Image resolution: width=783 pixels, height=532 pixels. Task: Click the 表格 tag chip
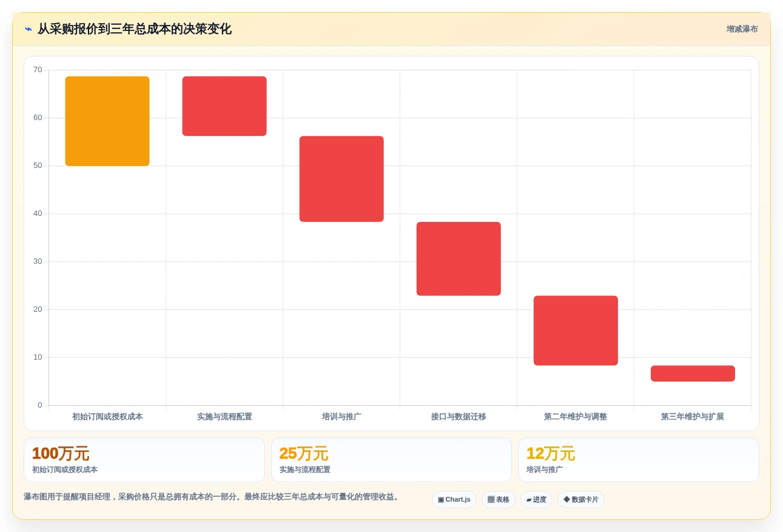499,500
